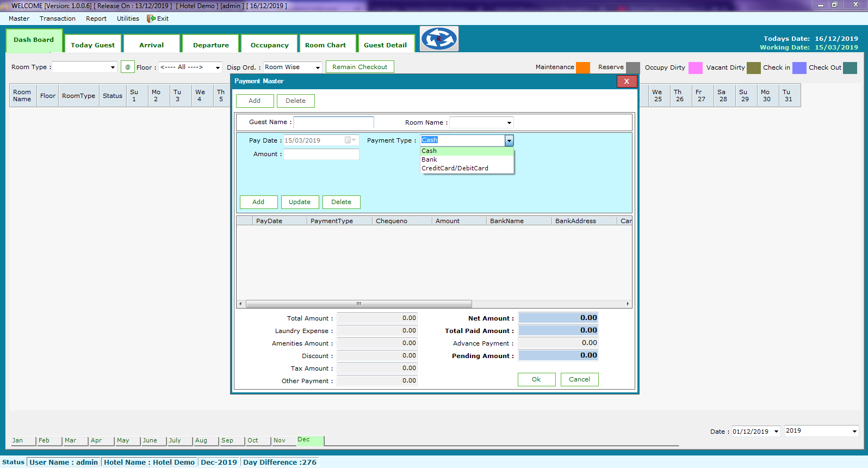Choose Bank from Payment Type list
Screen dimensions: 868x468
(430, 159)
